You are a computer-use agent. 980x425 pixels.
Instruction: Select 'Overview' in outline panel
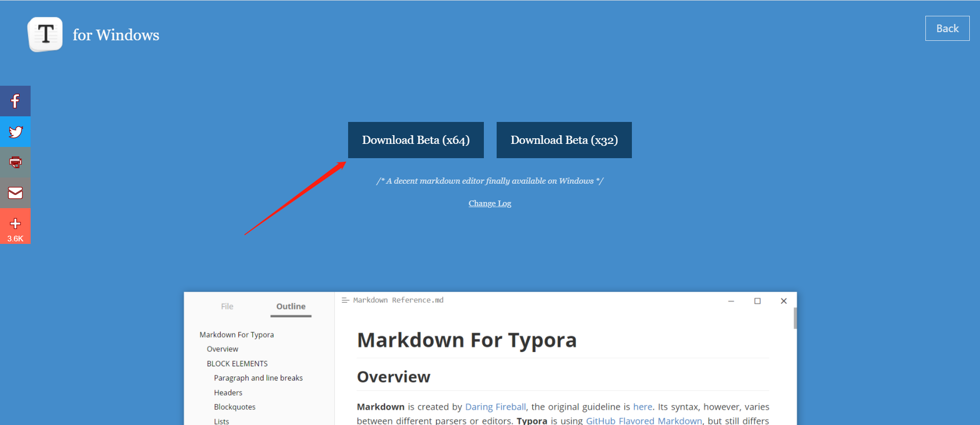click(x=223, y=349)
